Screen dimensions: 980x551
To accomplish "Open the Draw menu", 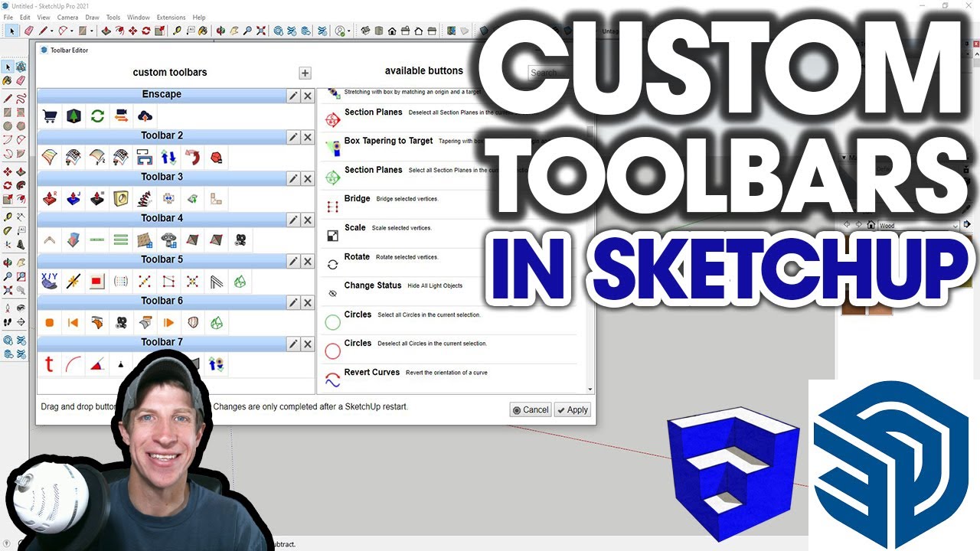I will (x=92, y=17).
